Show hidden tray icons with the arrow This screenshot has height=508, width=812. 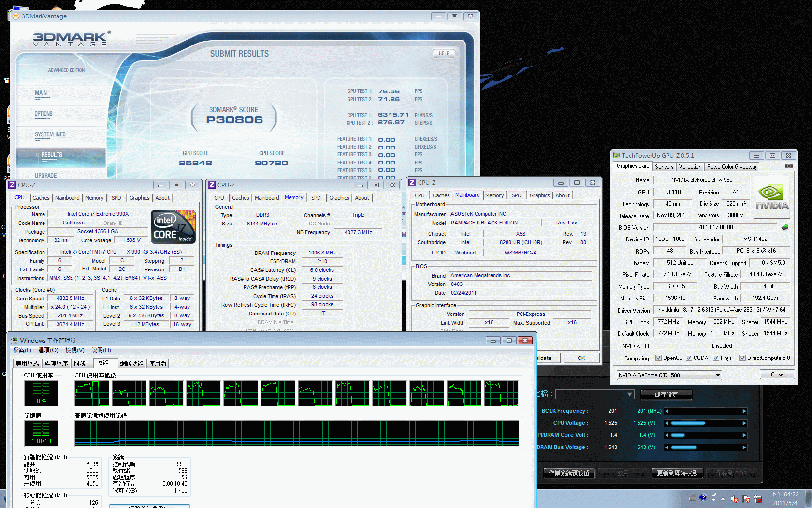[x=723, y=499]
